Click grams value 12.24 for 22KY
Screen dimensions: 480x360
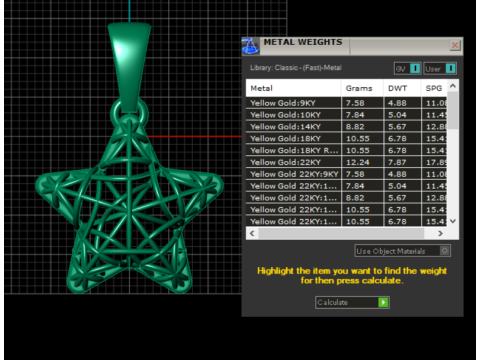(x=357, y=162)
